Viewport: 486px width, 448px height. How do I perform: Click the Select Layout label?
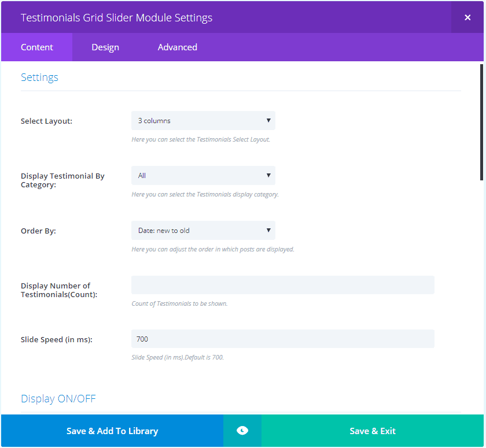click(x=46, y=121)
